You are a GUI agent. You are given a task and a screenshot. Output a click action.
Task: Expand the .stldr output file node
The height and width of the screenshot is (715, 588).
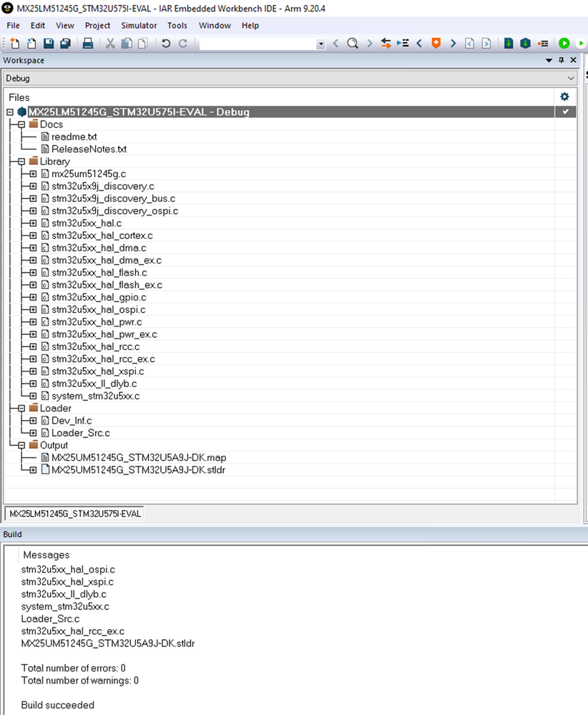click(x=33, y=470)
